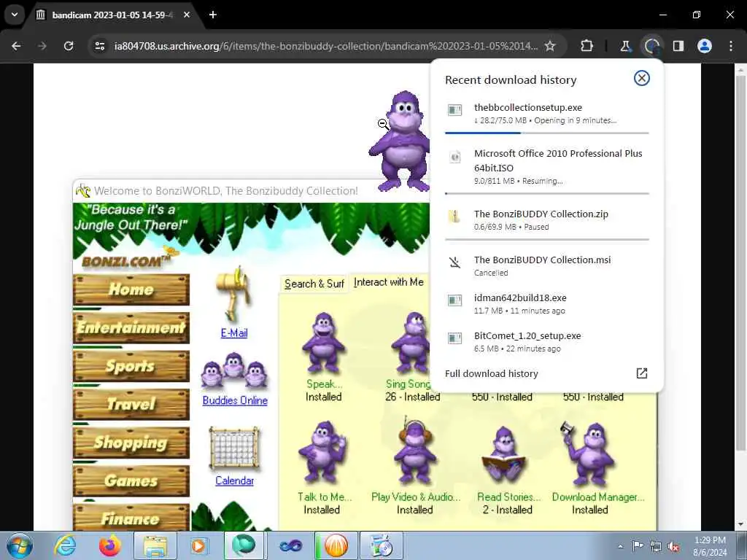Open the Extensions puzzle icon
Viewport: 747px width, 560px height.
coord(587,46)
